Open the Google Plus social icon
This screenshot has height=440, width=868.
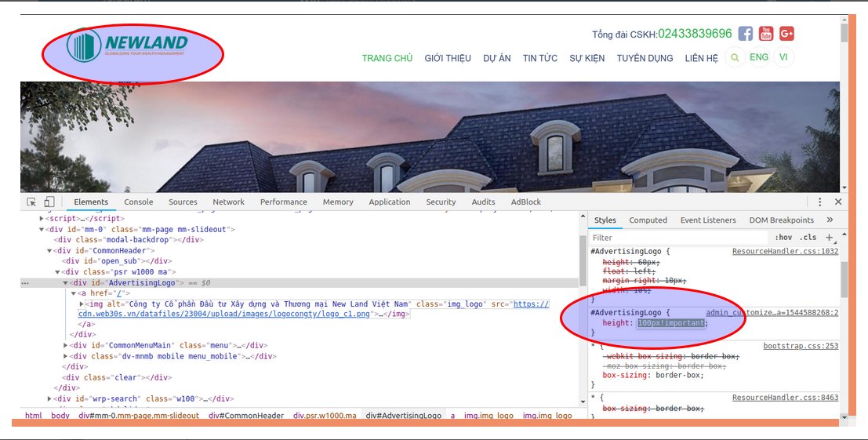pos(786,34)
